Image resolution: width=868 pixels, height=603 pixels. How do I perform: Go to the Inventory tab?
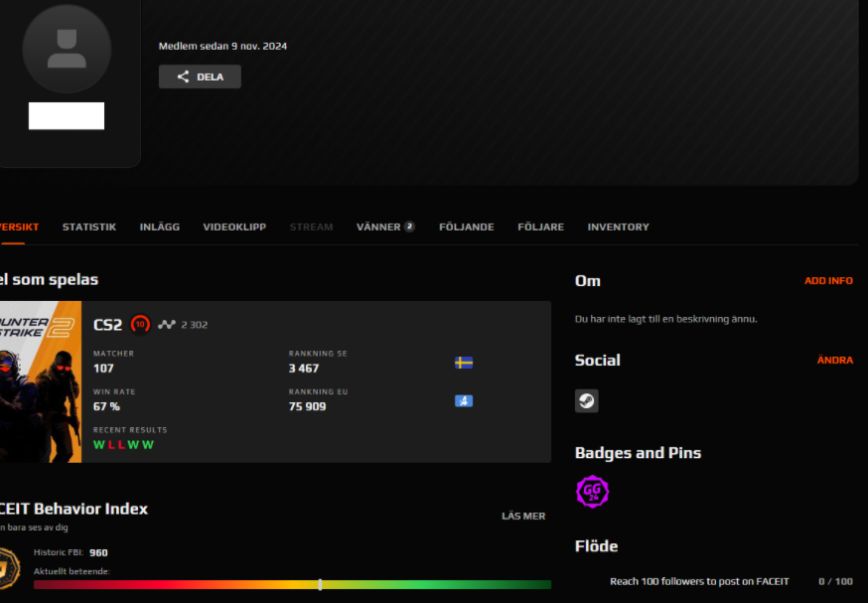(x=619, y=227)
